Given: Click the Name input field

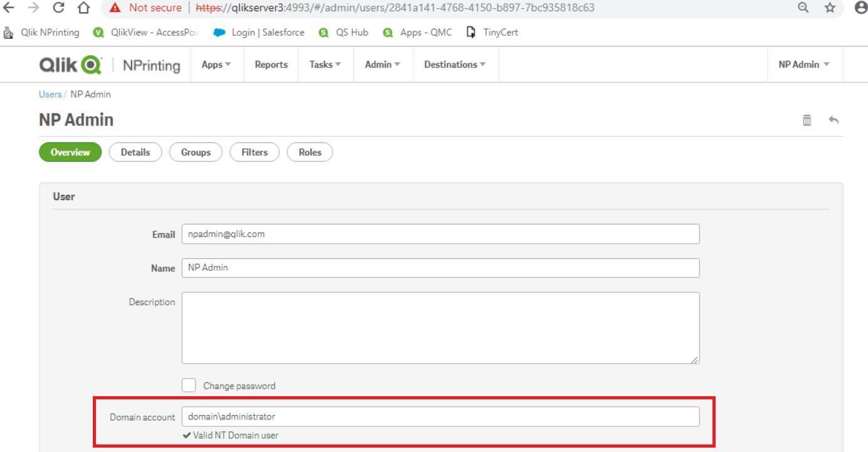Looking at the screenshot, I should click(x=440, y=268).
